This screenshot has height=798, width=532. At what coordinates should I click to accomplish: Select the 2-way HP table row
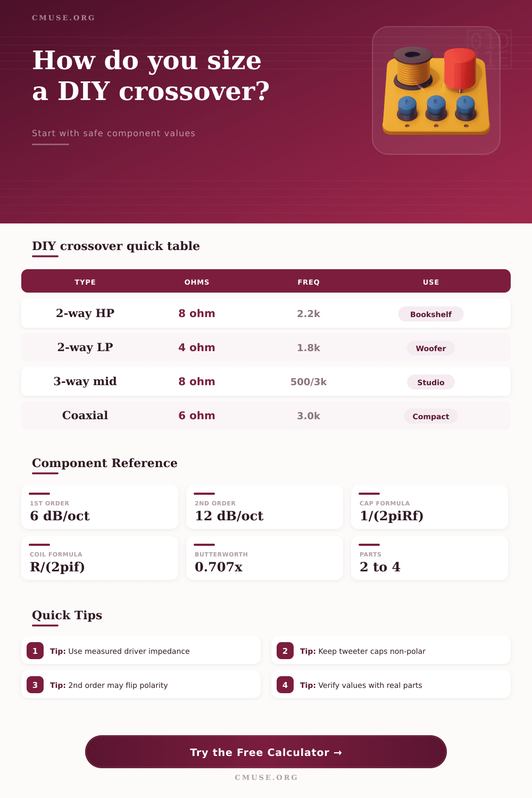pos(266,313)
